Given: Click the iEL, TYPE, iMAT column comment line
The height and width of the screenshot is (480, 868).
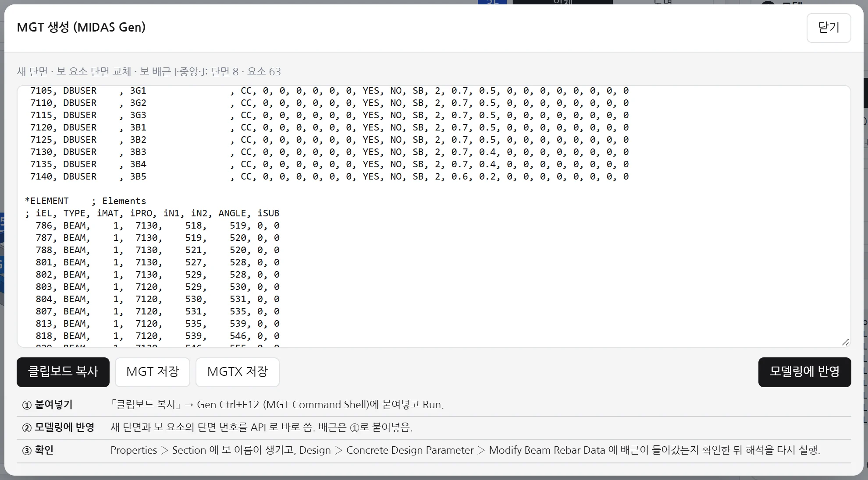Looking at the screenshot, I should [x=152, y=213].
